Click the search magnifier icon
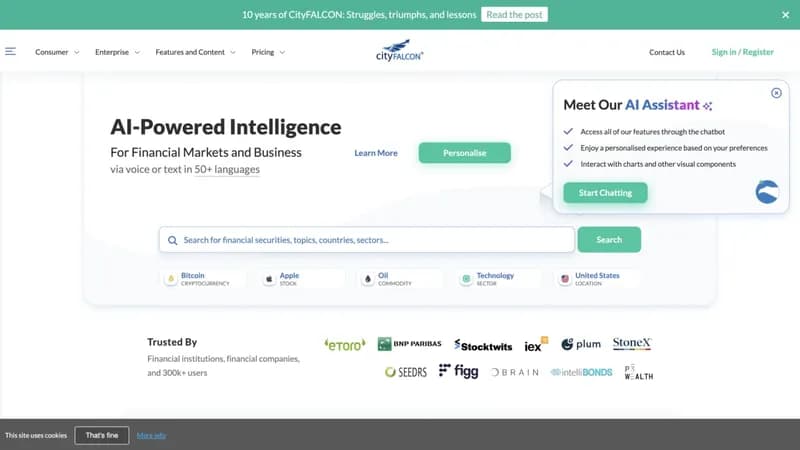The width and height of the screenshot is (800, 450). point(172,240)
